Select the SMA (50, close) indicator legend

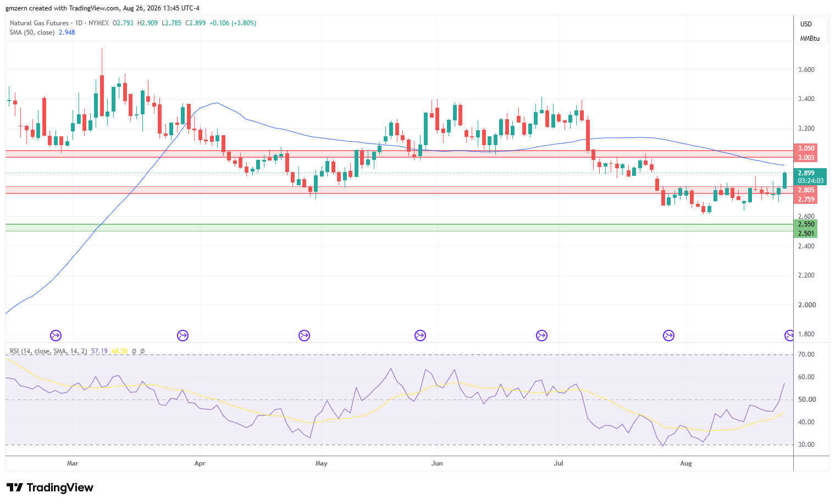[32, 32]
